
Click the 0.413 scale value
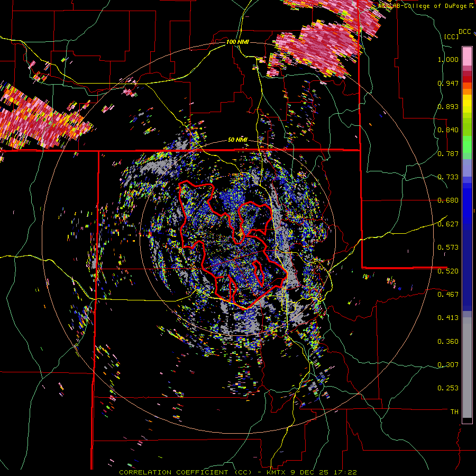pos(448,318)
